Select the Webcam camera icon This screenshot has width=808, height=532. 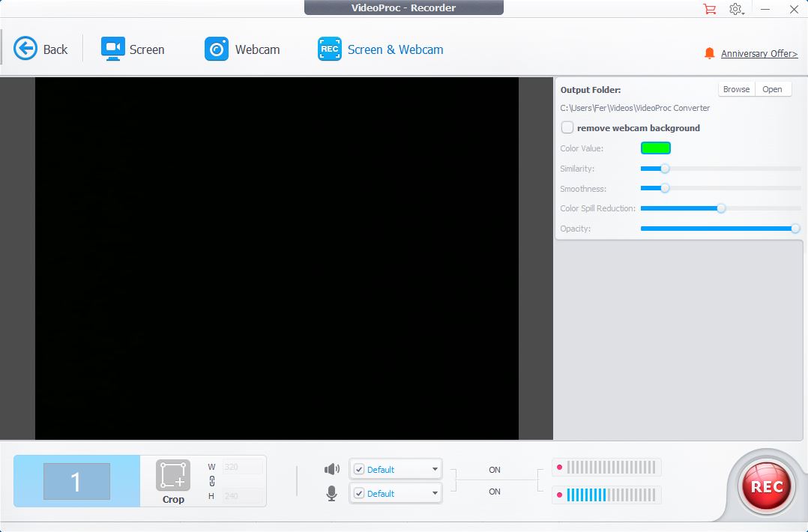click(x=217, y=49)
